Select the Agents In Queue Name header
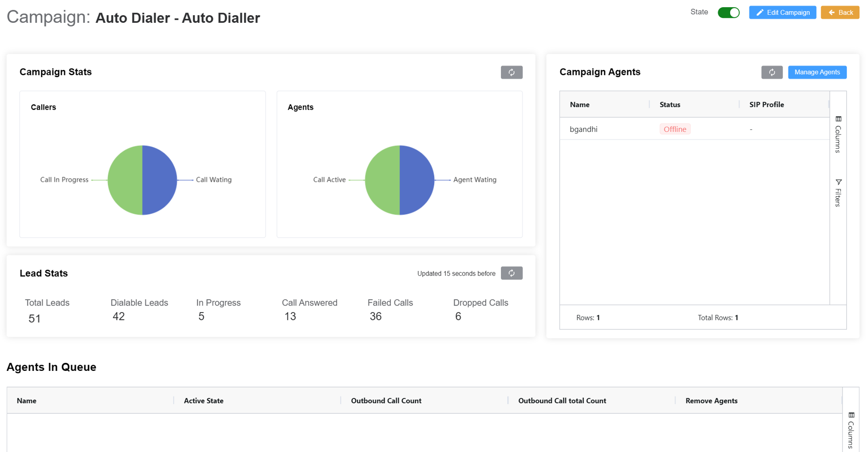 [26, 400]
